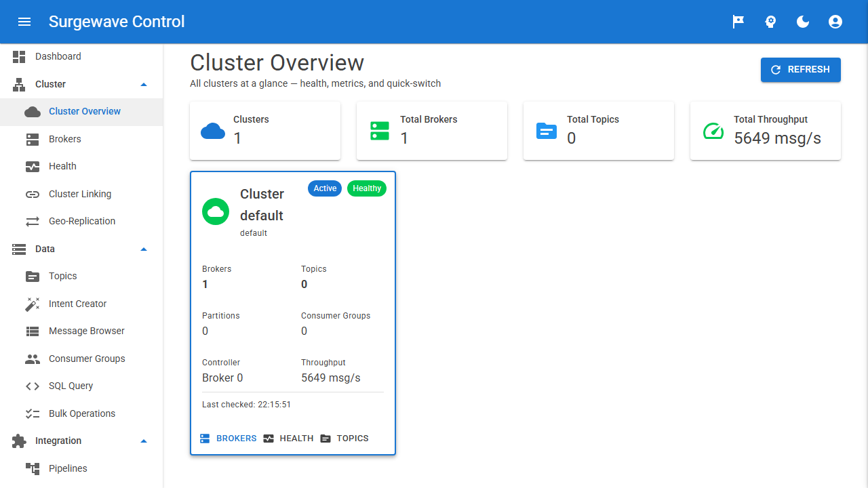Click the 'Cluster default' card title

(262, 205)
